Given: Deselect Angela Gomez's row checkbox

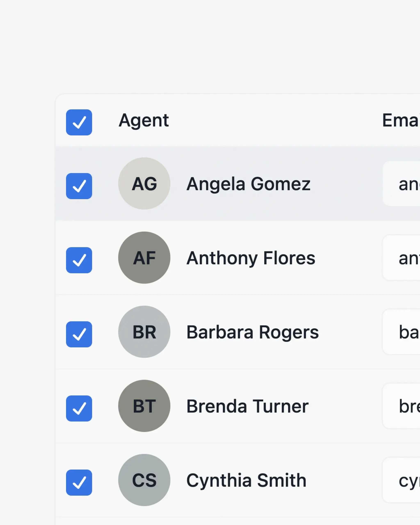Looking at the screenshot, I should click(x=79, y=186).
